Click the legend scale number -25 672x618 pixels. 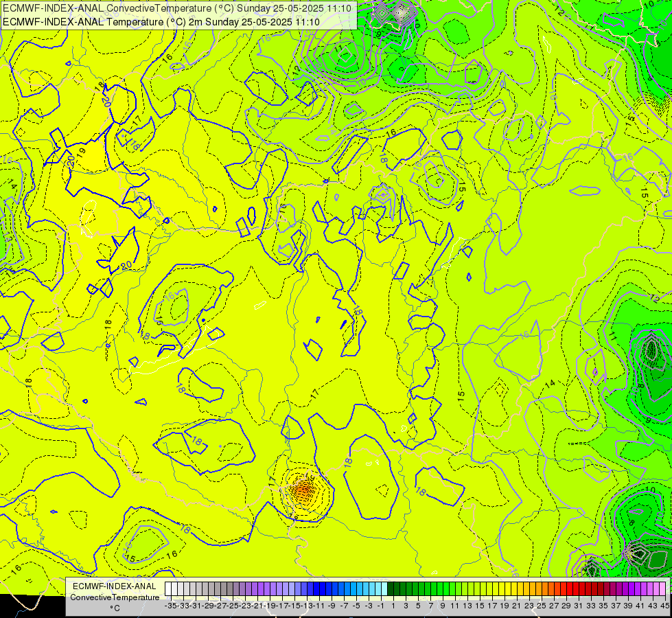click(233, 606)
